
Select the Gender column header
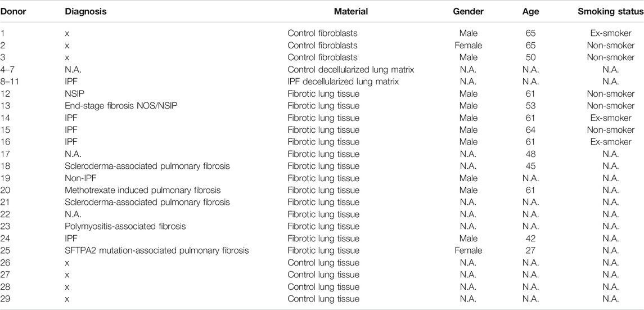[x=468, y=11]
